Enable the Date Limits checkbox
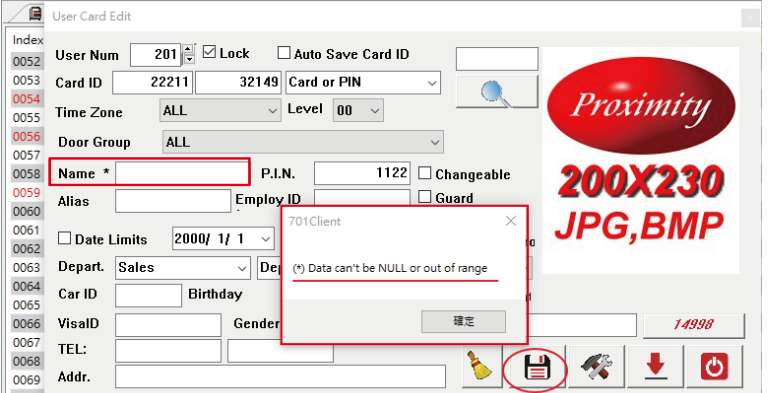The height and width of the screenshot is (393, 768). (x=64, y=238)
